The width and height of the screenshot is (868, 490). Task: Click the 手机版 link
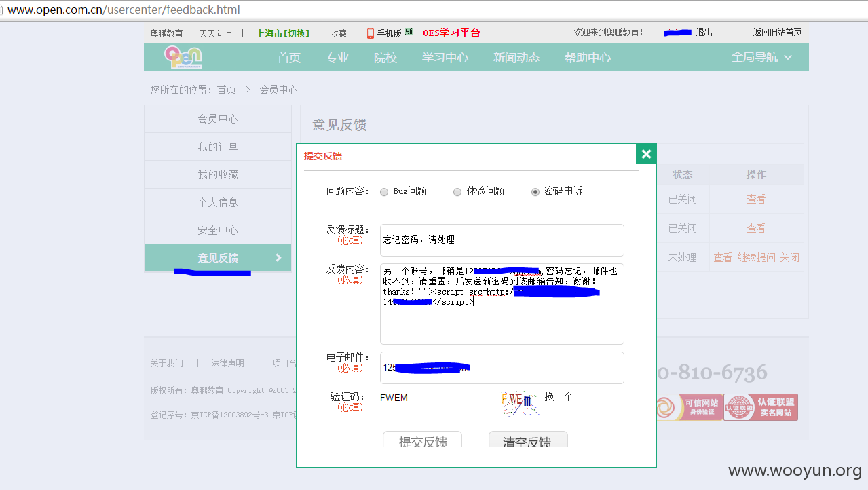pos(390,33)
